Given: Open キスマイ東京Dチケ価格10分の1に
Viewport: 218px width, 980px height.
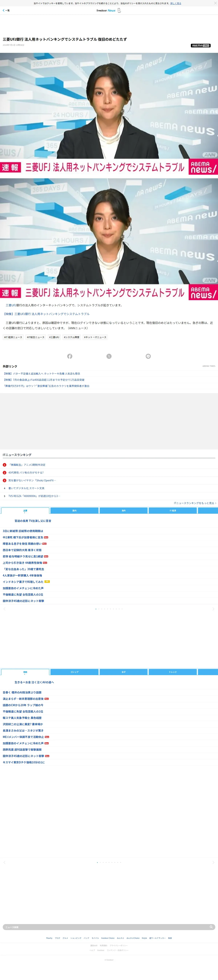Looking at the screenshot, I should click(24, 762).
